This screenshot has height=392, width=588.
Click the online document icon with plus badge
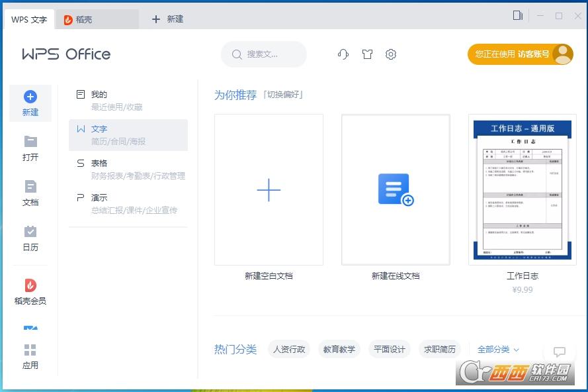396,189
